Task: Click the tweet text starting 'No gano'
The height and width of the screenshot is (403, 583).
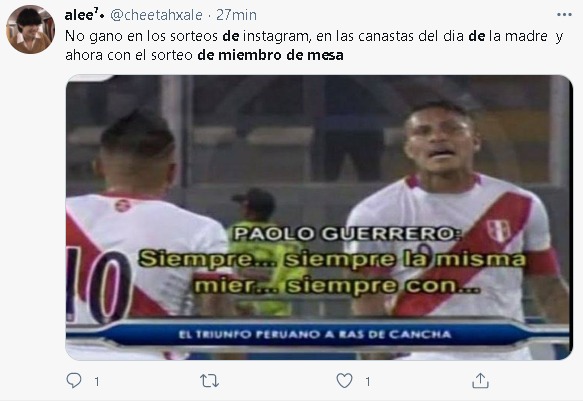Action: tap(314, 45)
